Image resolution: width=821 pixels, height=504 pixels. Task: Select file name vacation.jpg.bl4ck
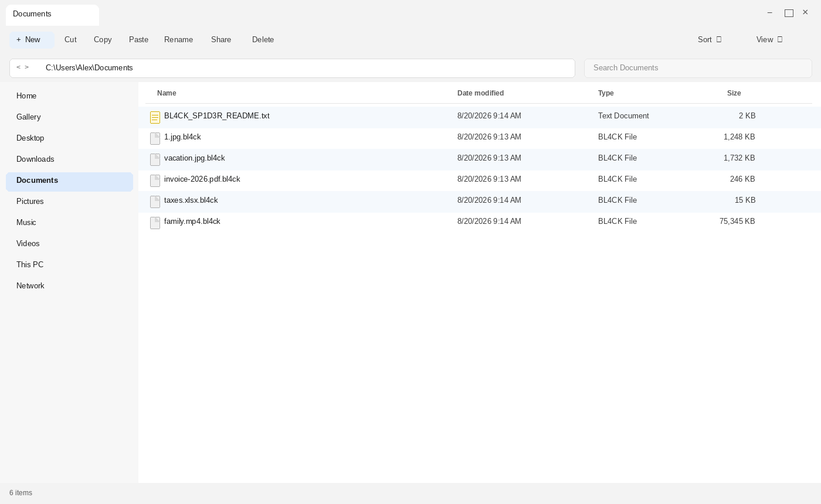point(195,158)
